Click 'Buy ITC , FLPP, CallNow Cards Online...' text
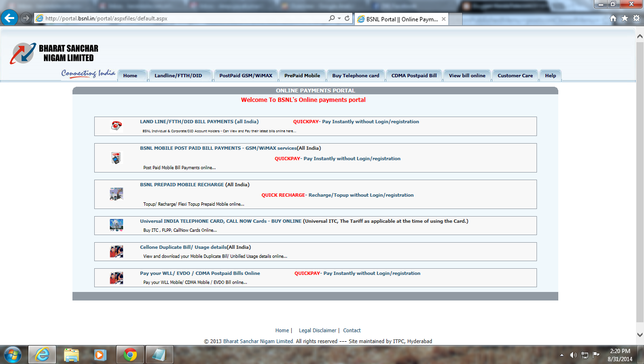 [180, 230]
